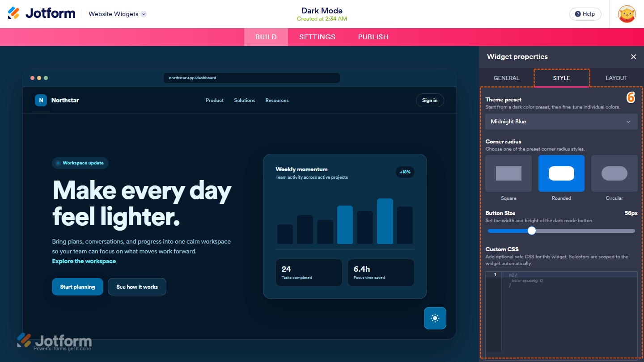The width and height of the screenshot is (644, 362).
Task: Toggle the sun dark mode widget button
Action: tap(435, 318)
